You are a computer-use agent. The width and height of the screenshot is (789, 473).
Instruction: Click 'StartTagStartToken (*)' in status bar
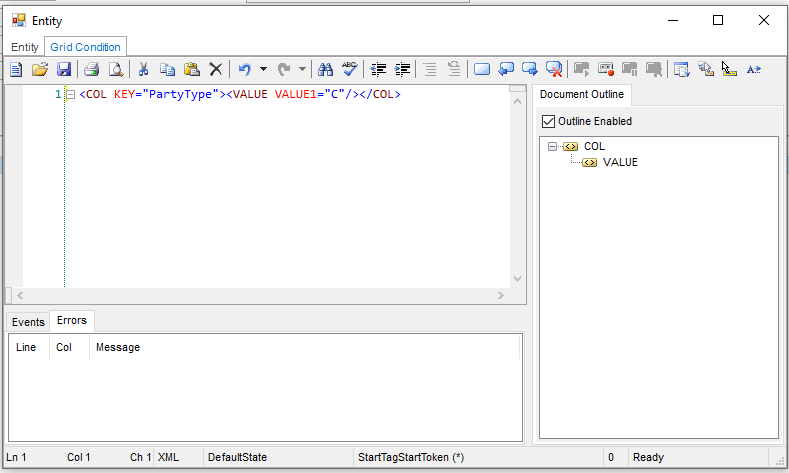pos(411,457)
